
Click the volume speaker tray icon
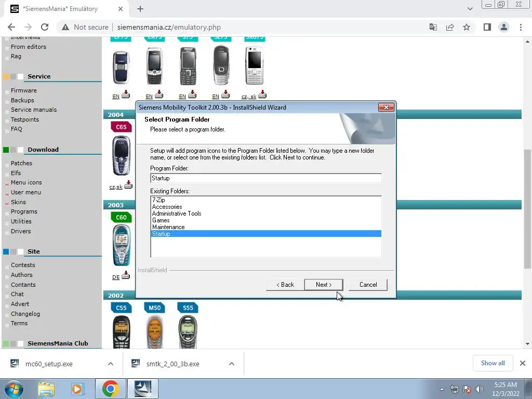(x=480, y=389)
